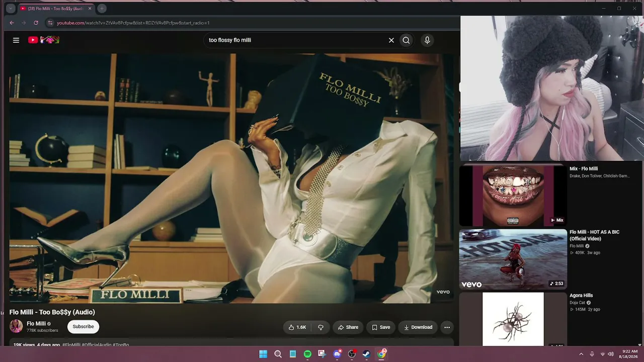644x362 pixels.
Task: Open Chrome from the taskbar
Action: coord(382,354)
